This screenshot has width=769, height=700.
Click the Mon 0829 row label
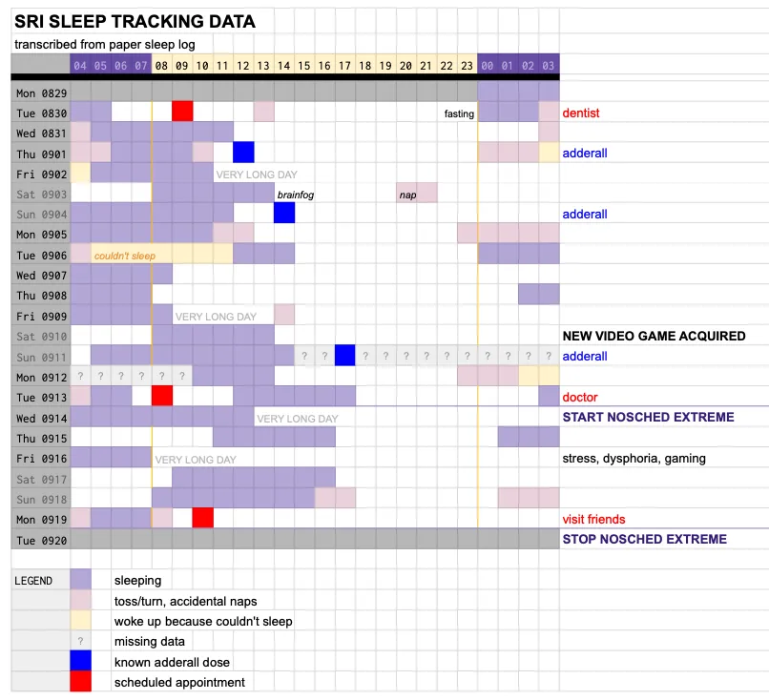point(40,93)
